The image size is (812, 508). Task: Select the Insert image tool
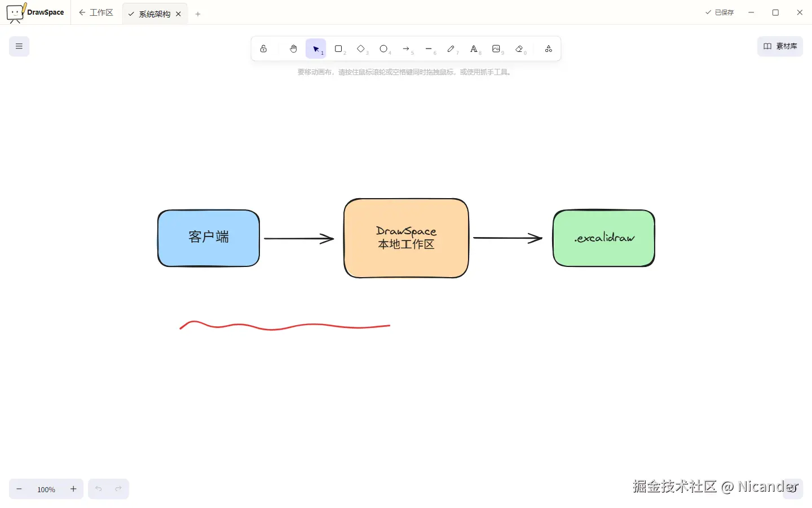[496, 49]
